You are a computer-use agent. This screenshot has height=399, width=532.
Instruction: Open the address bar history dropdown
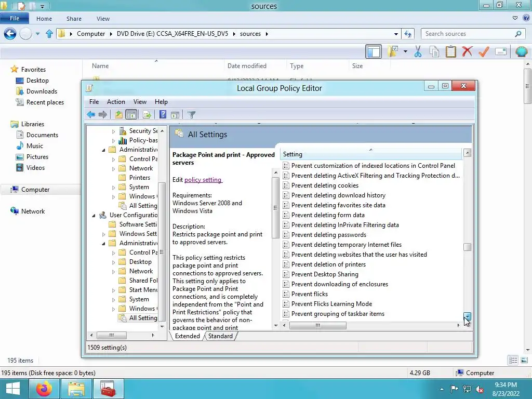(396, 34)
